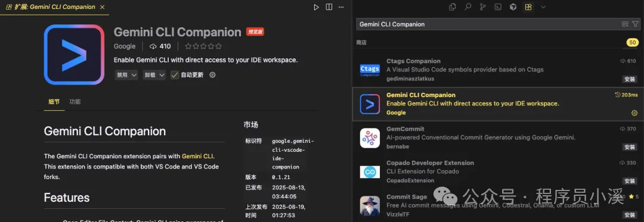644x222 pixels.
Task: Open the cube-shaped view icon in sidebar bar
Action: [513, 7]
